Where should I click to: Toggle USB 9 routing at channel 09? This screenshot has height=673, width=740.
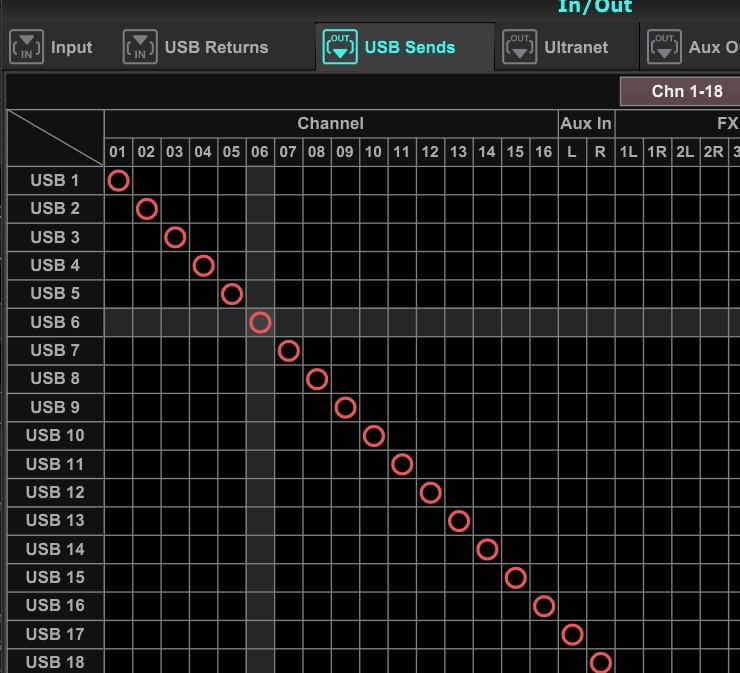pyautogui.click(x=345, y=407)
